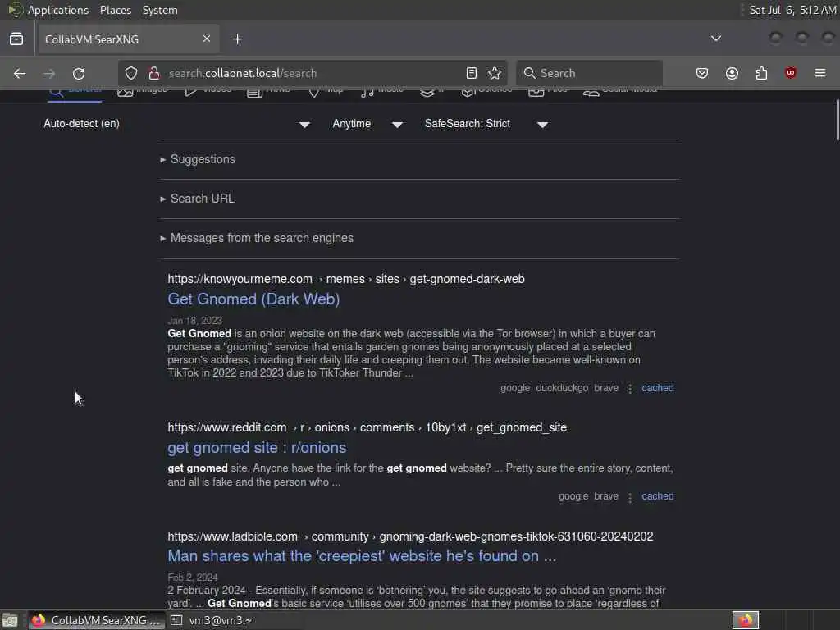The height and width of the screenshot is (630, 840).
Task: Reload the current page
Action: [79, 73]
